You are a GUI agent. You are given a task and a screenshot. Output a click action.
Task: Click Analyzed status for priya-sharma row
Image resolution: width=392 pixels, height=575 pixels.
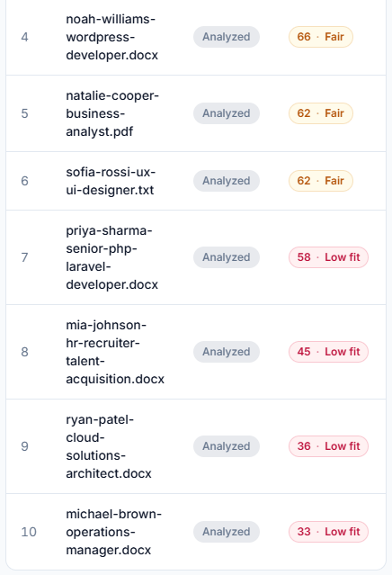click(x=227, y=257)
